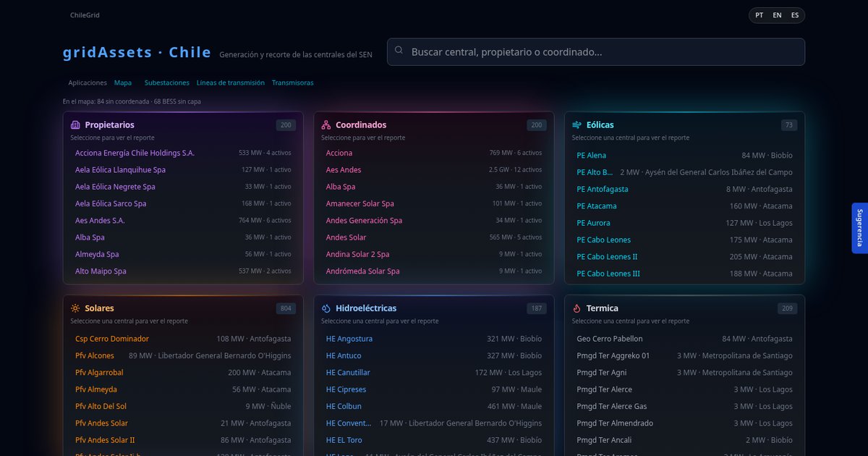Click the Hidroeléctricas droplet icon
The image size is (868, 456).
coord(326,308)
